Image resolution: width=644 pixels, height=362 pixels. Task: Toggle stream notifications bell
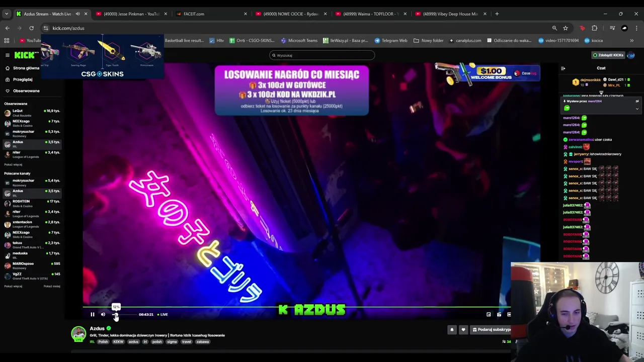tap(452, 330)
